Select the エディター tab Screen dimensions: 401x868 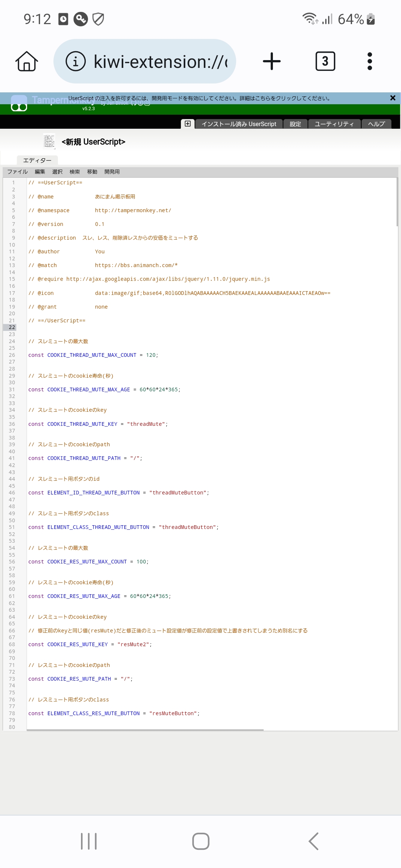point(37,160)
